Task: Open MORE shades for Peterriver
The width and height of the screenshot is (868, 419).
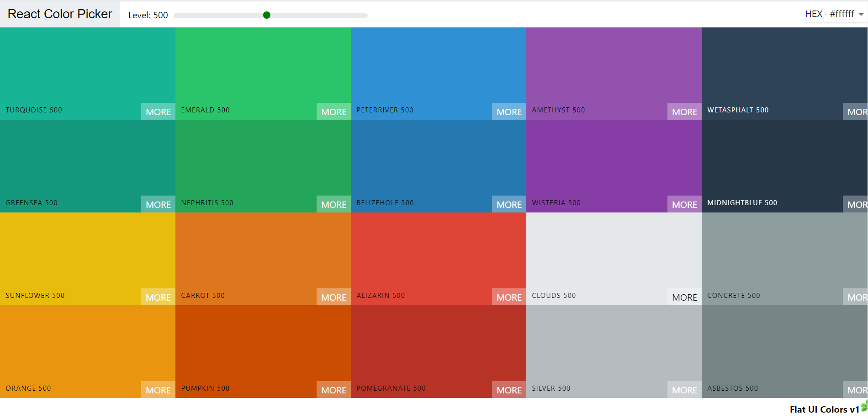Action: [x=509, y=111]
